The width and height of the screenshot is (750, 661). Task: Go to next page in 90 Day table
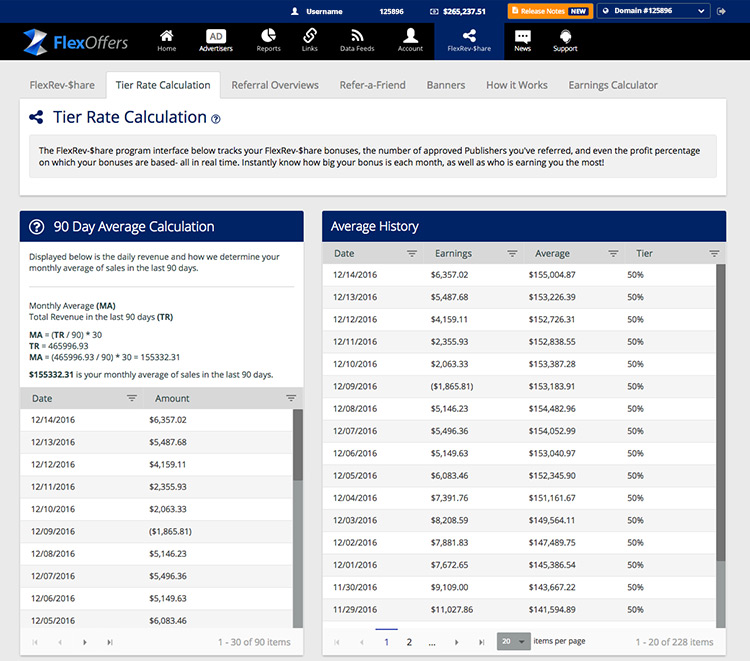pos(85,642)
